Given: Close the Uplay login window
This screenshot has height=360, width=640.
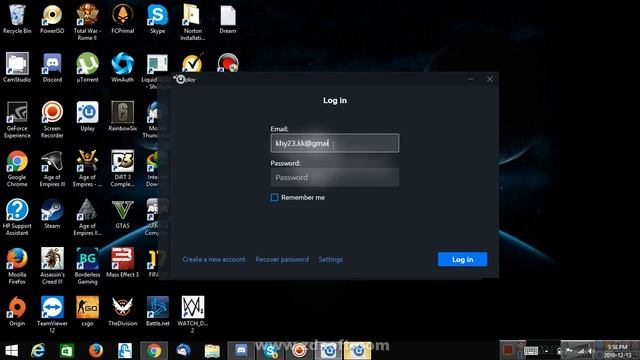Looking at the screenshot, I should pyautogui.click(x=490, y=79).
